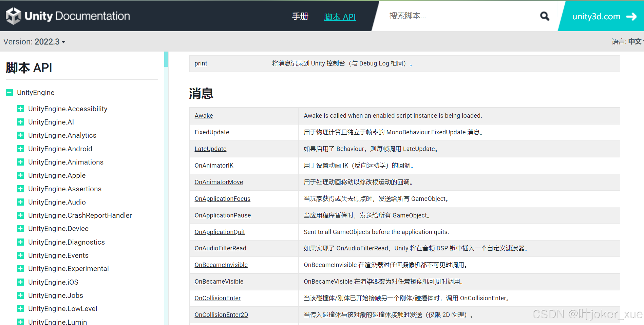Open the OnApplicationQuit documentation link
This screenshot has height=325, width=644.
point(220,232)
